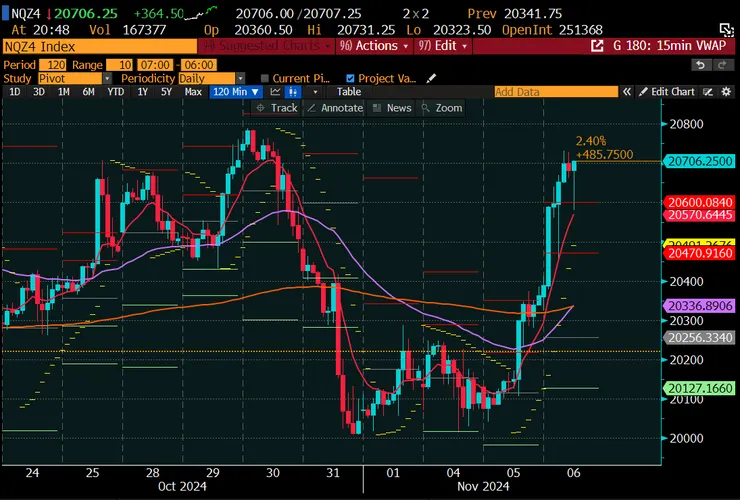Select the 1M range tab

tap(64, 92)
